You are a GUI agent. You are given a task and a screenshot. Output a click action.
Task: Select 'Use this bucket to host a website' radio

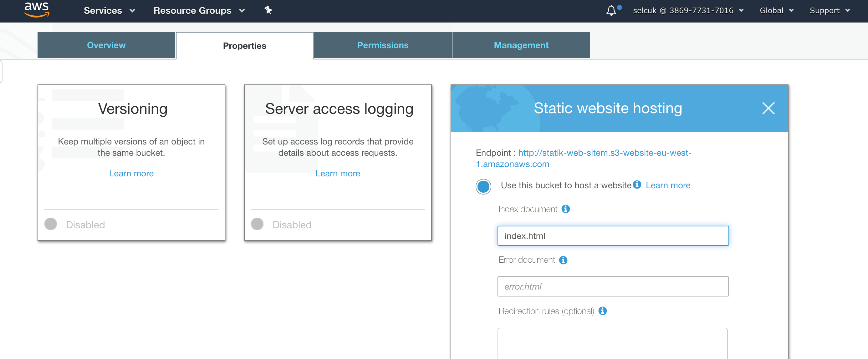483,186
